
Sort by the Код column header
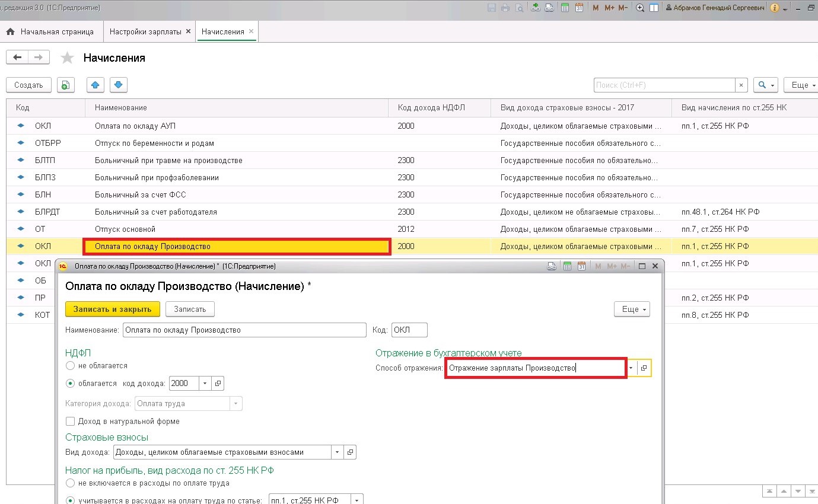(46, 107)
